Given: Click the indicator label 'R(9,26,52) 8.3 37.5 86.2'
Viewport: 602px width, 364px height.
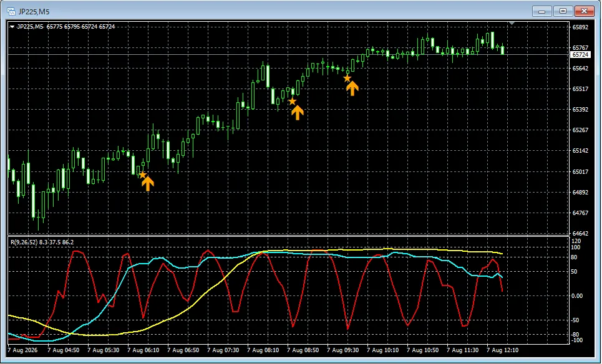Looking at the screenshot, I should click(42, 242).
